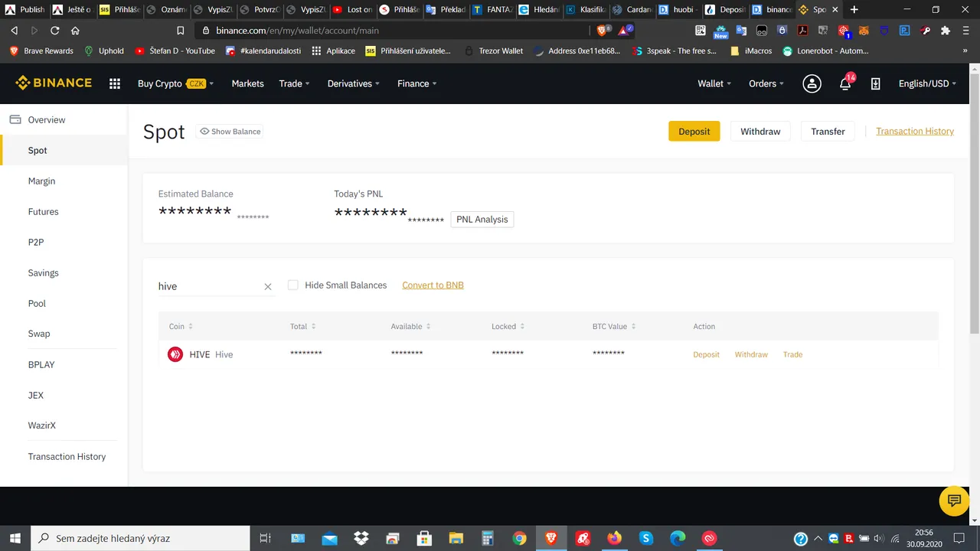The width and height of the screenshot is (980, 551).
Task: Open the QR code extension
Action: coord(701,31)
